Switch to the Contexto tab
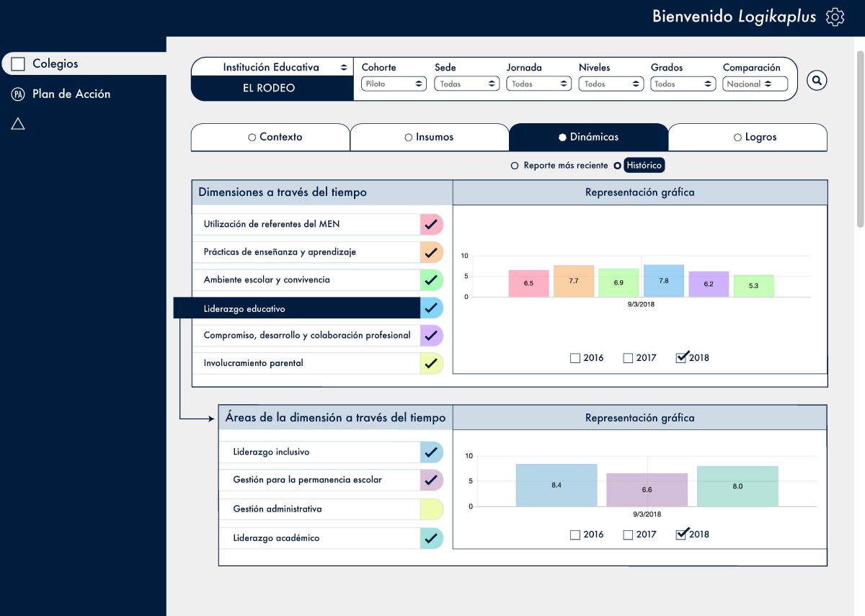 (x=270, y=137)
